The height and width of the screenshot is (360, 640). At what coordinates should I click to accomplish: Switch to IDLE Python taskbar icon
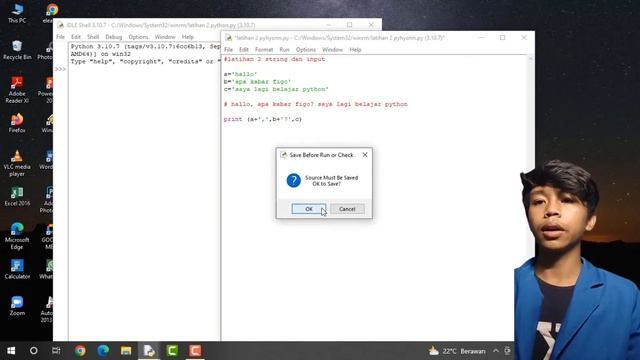tap(149, 351)
